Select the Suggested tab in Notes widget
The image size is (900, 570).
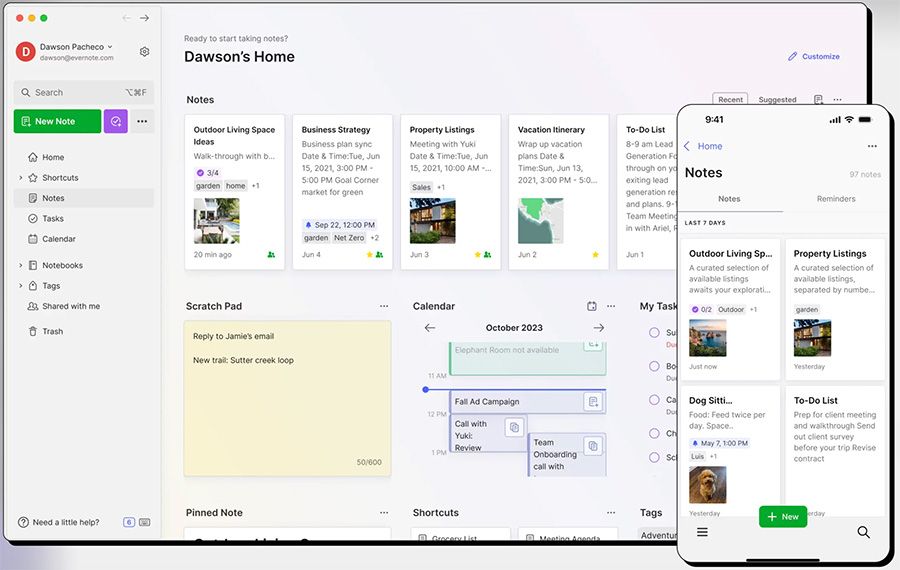click(777, 99)
